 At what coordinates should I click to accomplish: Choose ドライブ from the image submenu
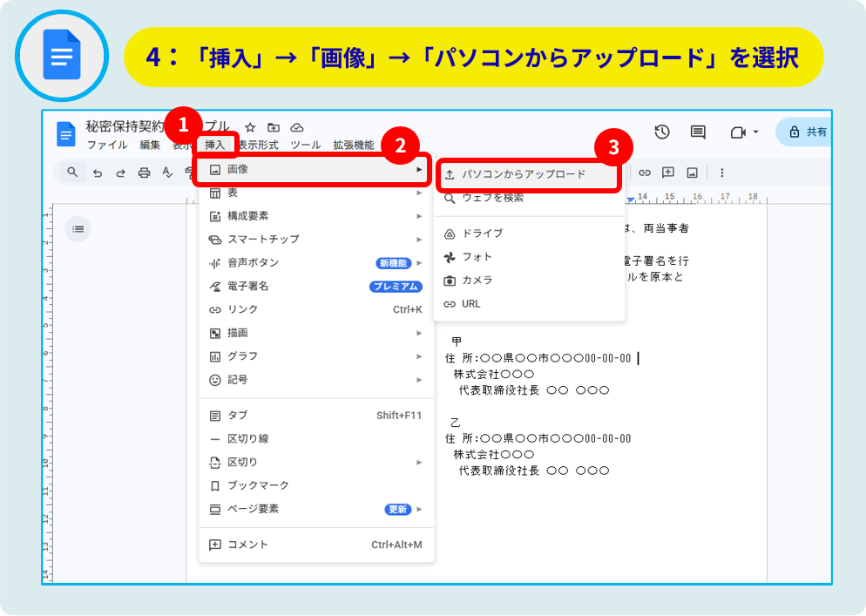pos(482,234)
